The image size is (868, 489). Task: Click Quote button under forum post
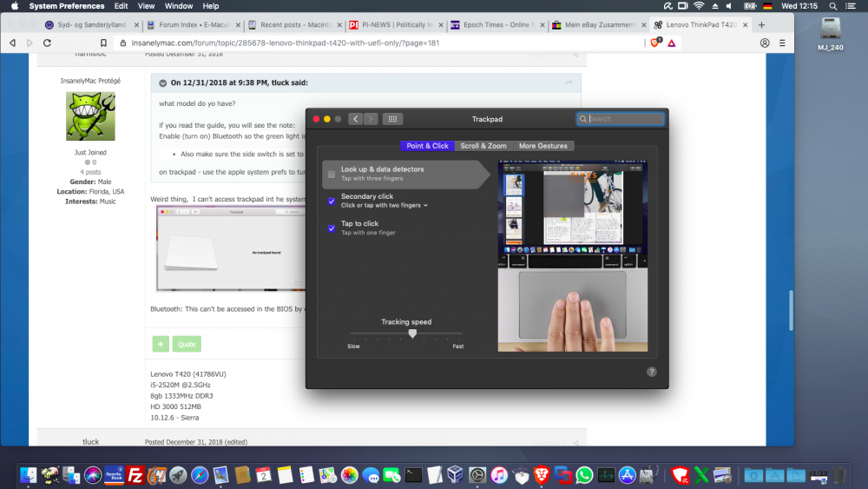pos(187,344)
